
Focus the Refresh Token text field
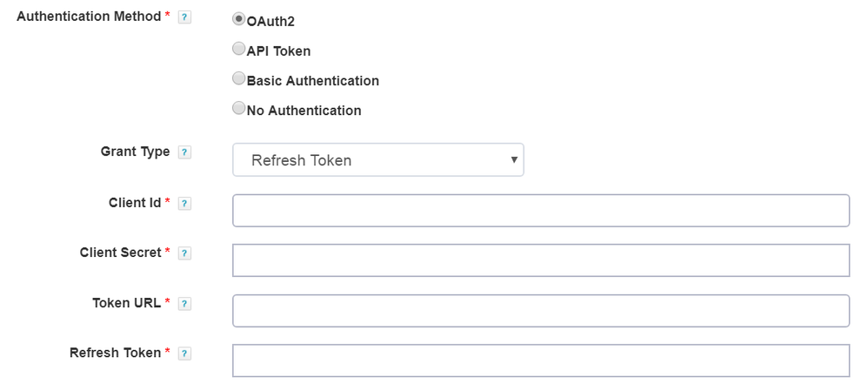point(540,360)
